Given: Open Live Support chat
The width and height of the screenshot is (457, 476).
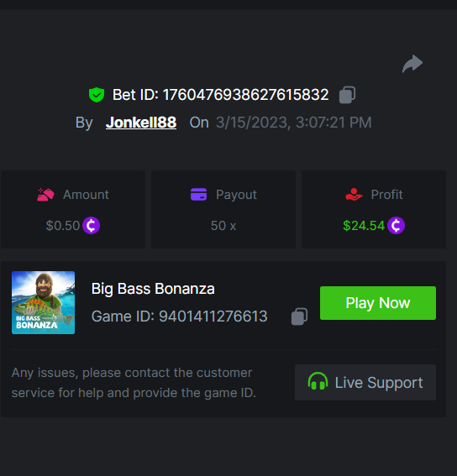Looking at the screenshot, I should pyautogui.click(x=365, y=382).
